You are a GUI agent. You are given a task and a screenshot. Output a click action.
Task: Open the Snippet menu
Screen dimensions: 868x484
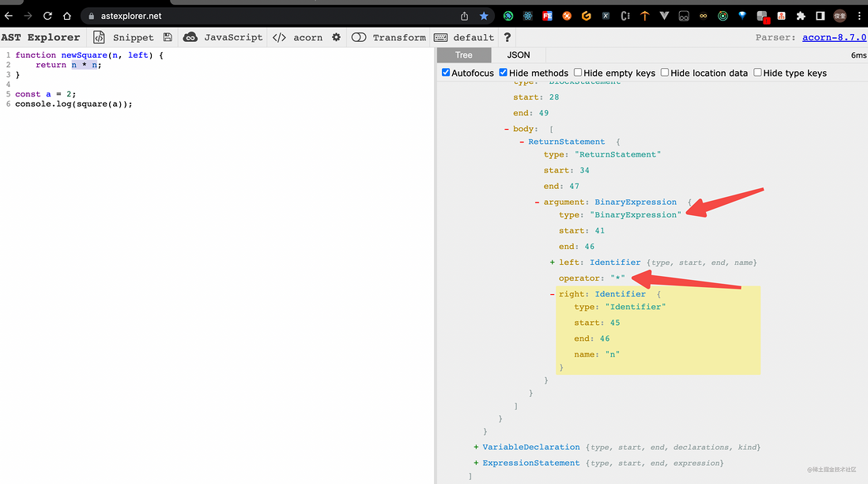[133, 37]
